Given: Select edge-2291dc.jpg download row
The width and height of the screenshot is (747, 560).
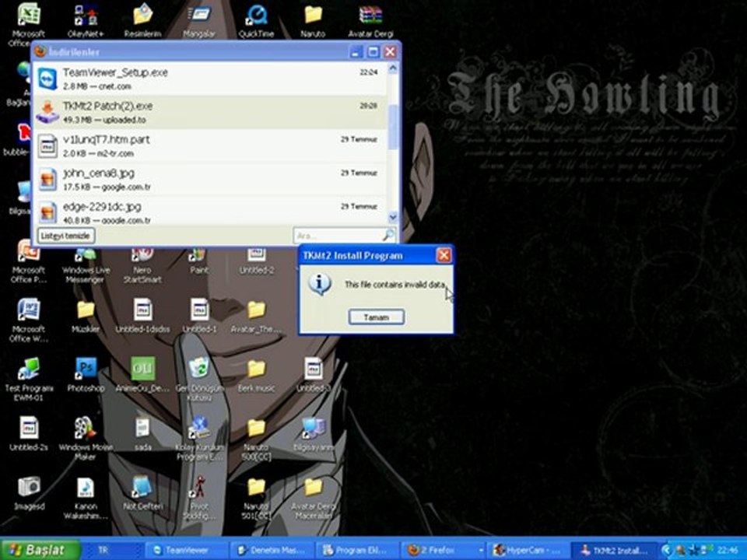Looking at the screenshot, I should pyautogui.click(x=209, y=212).
